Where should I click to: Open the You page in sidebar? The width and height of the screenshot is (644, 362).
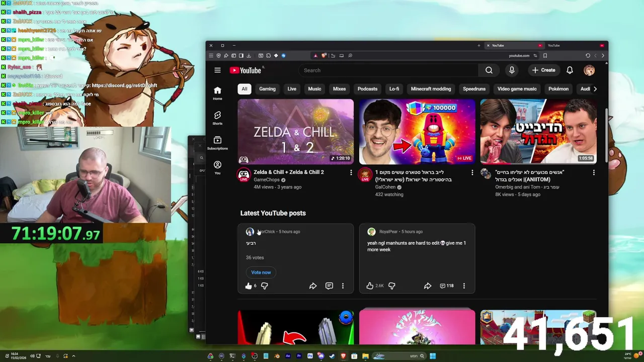tap(217, 167)
